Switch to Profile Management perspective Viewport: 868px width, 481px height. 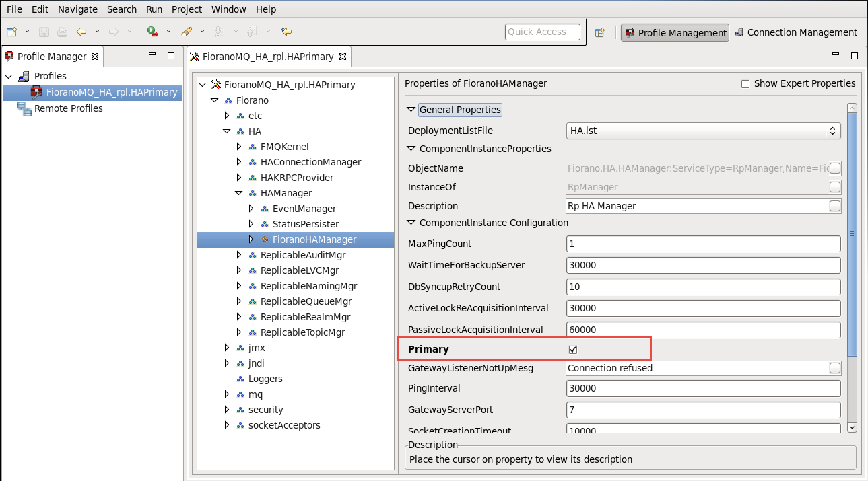pyautogui.click(x=675, y=32)
